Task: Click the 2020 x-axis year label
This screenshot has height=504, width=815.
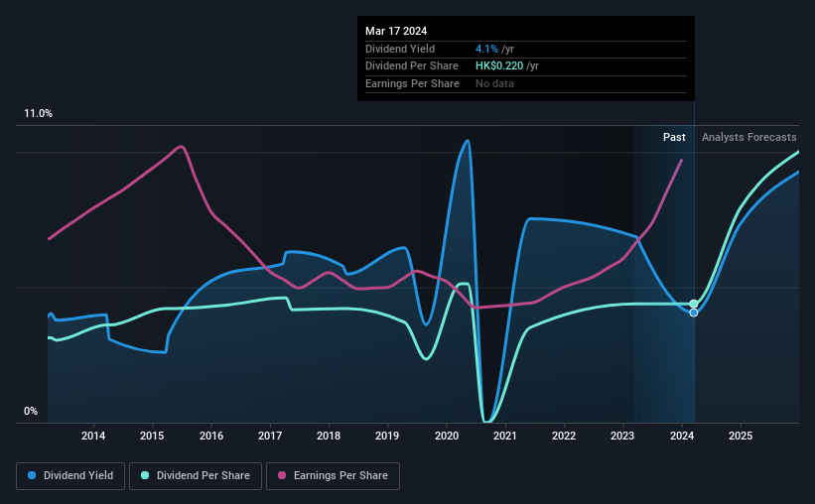Action: point(447,436)
